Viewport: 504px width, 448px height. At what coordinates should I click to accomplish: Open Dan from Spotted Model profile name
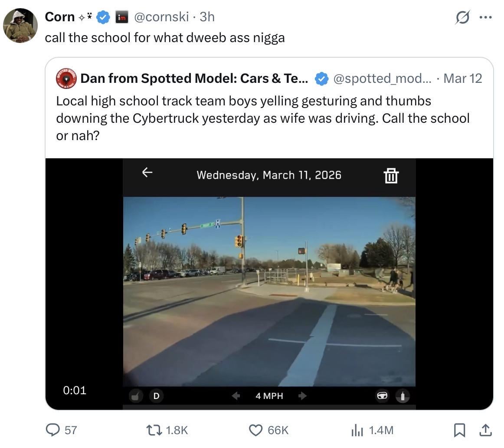point(194,78)
